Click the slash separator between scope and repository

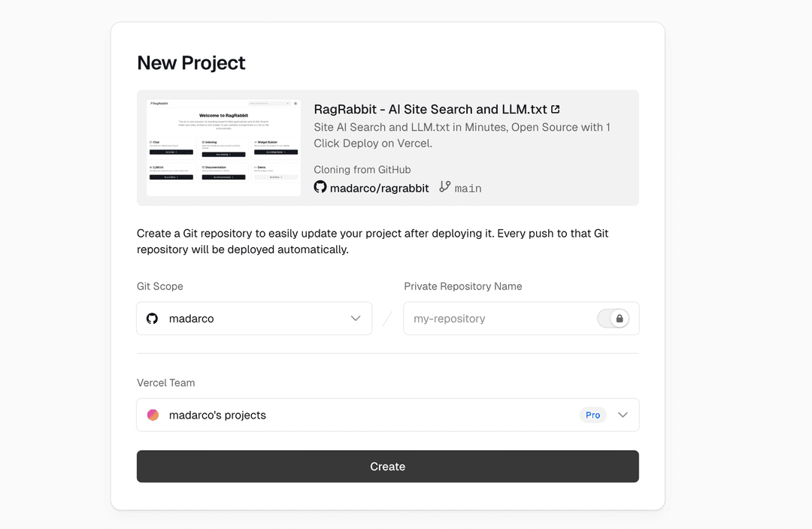click(x=388, y=319)
